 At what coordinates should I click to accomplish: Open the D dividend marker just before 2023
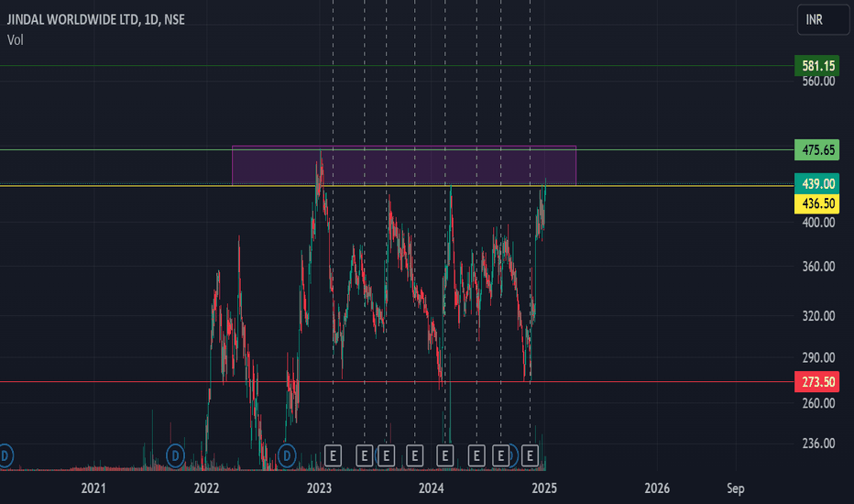pos(287,455)
